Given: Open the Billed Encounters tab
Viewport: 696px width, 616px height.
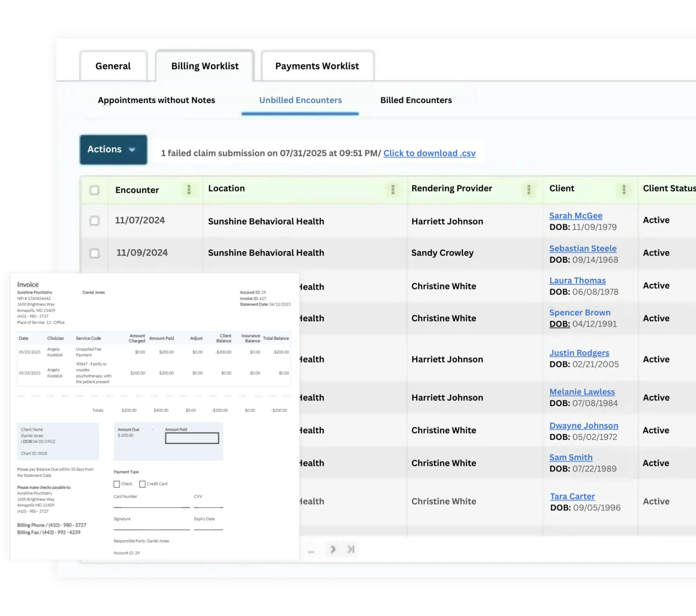Looking at the screenshot, I should 416,100.
